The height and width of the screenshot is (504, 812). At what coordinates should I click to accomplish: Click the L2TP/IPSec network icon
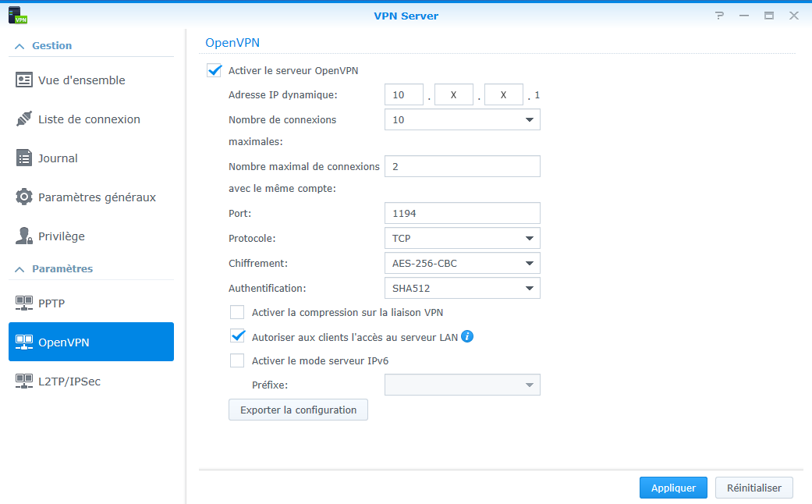tap(24, 382)
